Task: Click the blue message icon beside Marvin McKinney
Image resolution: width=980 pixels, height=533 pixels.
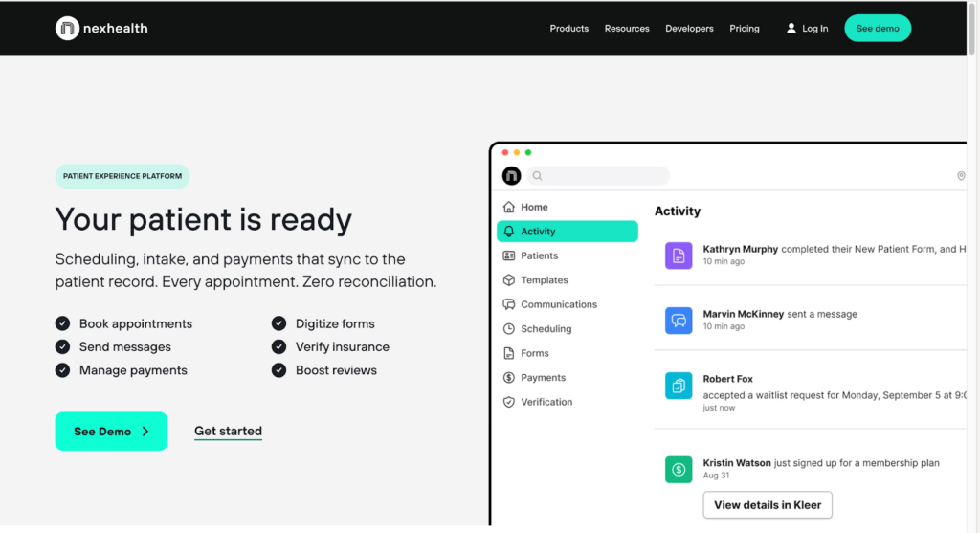Action: tap(679, 320)
